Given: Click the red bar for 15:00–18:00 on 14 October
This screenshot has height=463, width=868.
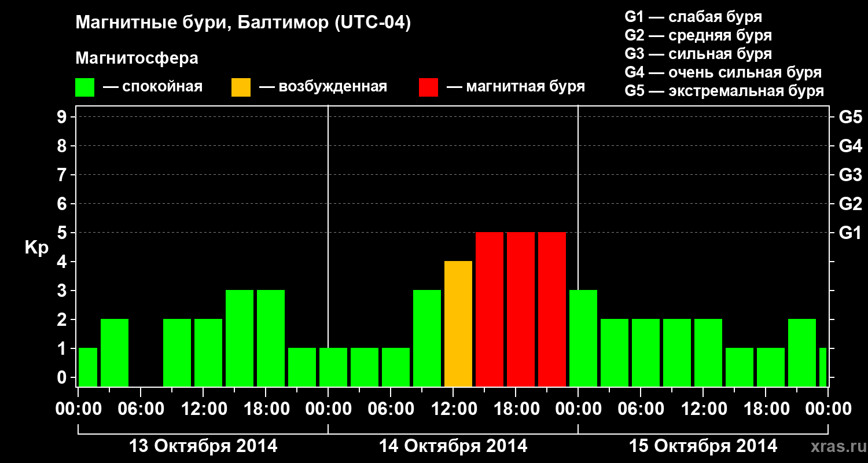Looking at the screenshot, I should coord(490,309).
